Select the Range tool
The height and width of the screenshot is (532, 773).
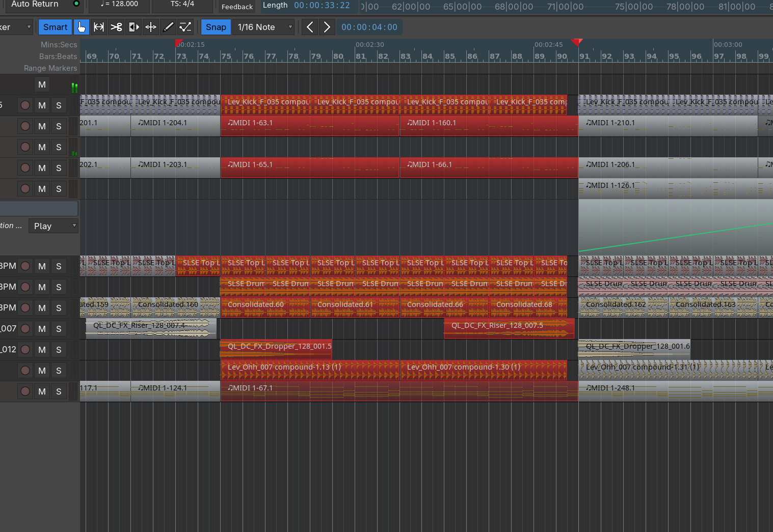[x=99, y=27]
